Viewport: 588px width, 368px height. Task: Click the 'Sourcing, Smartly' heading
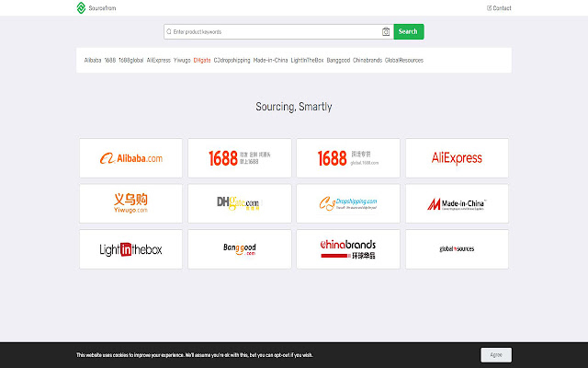tap(294, 107)
